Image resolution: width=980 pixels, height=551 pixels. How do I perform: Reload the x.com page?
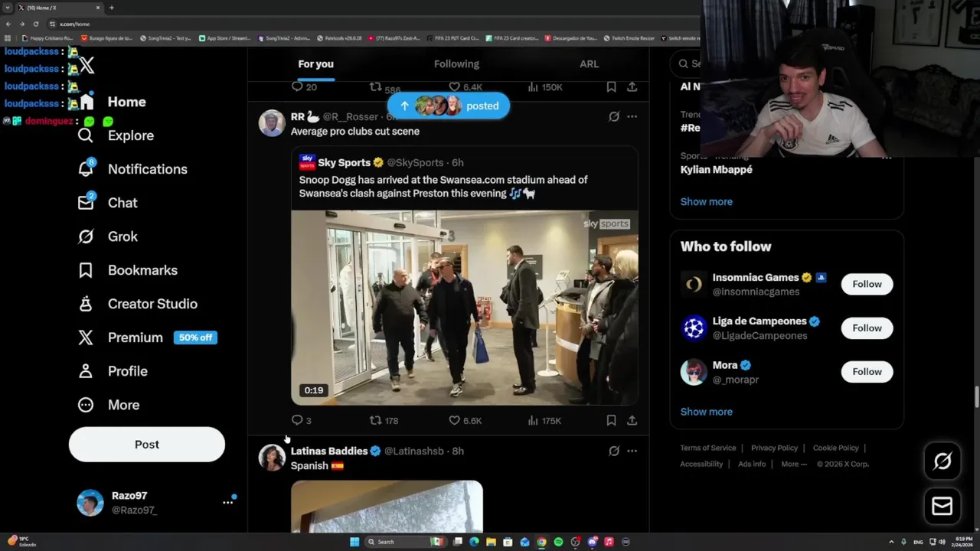[35, 24]
